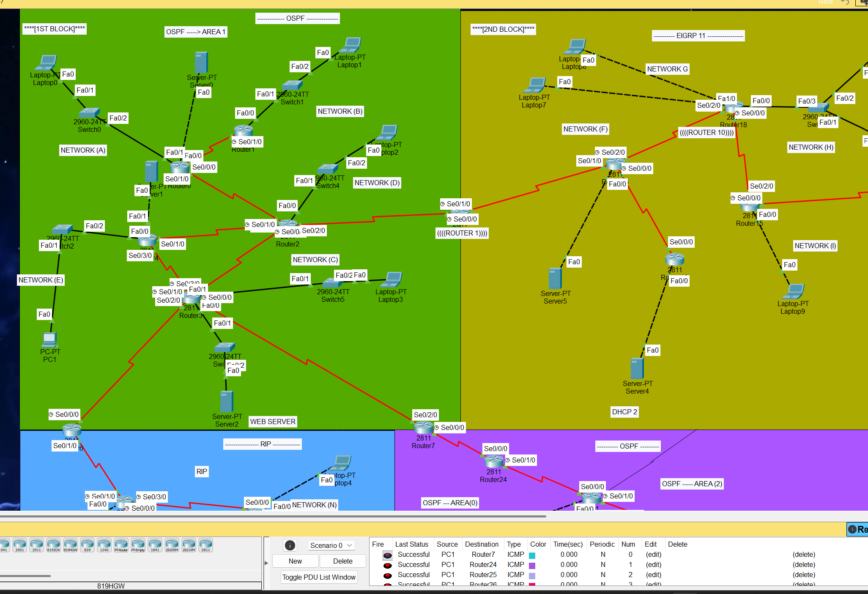The height and width of the screenshot is (594, 868).
Task: Click the device palette horizontal scrollbar
Action: pos(25,576)
